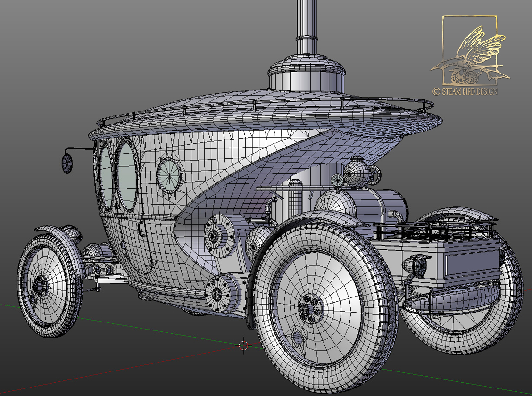
Task: Select the 3D cursor crosshair
Action: [x=243, y=345]
